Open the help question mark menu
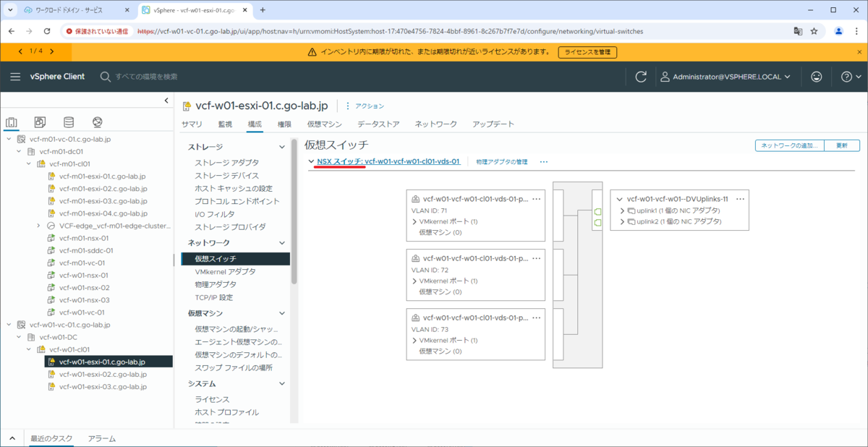Viewport: 868px width, 447px height. click(x=851, y=77)
